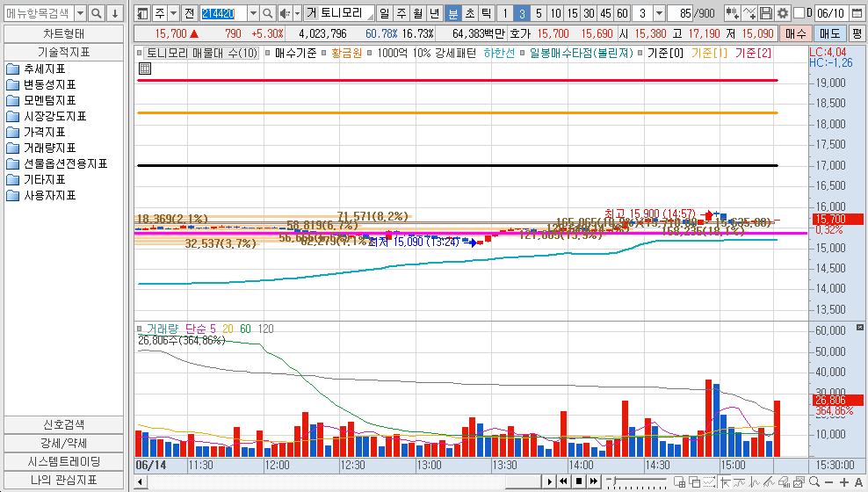Select the 틱 tick chart period

tap(486, 13)
